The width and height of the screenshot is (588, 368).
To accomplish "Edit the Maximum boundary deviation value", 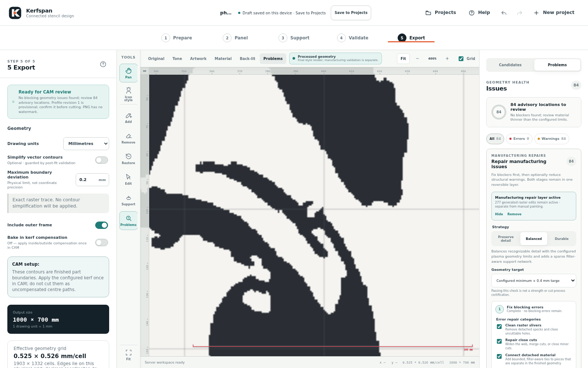I will pyautogui.click(x=92, y=180).
